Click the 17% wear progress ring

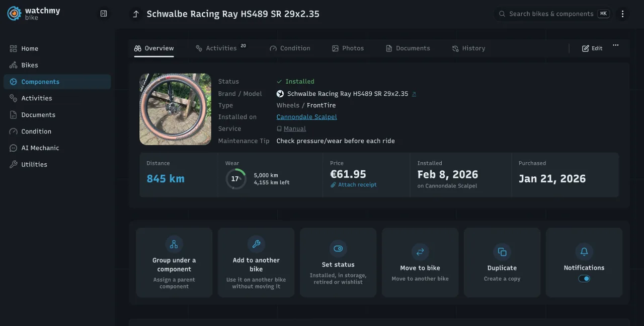(235, 179)
